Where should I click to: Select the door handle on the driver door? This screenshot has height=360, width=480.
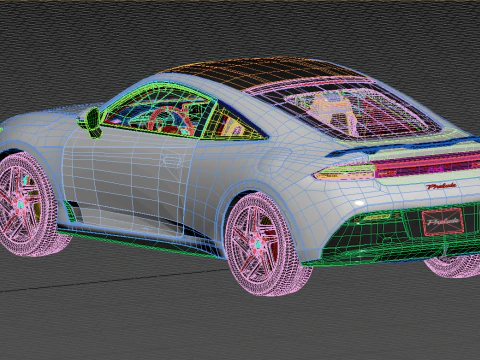[172, 161]
